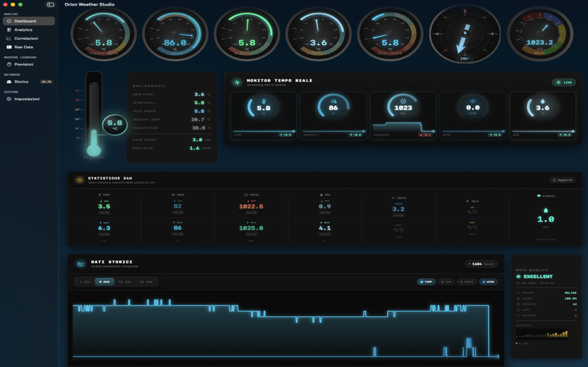Toggle the HUM chart series
Screen dimensions: 588x367
pos(446,281)
